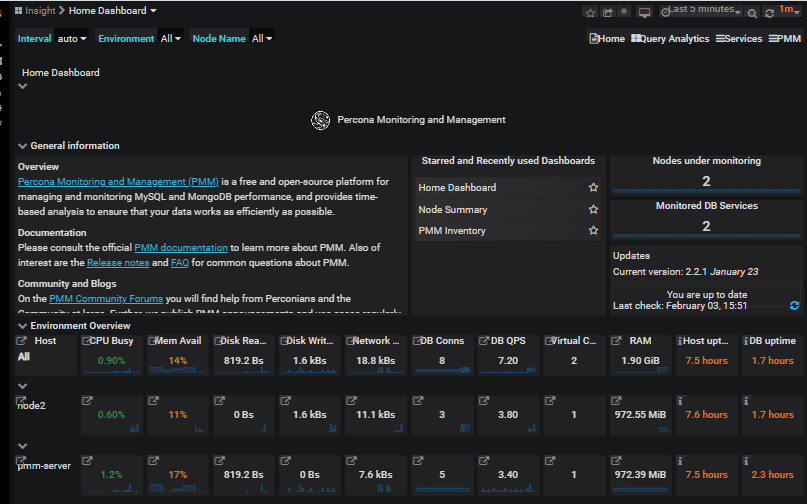This screenshot has height=504, width=807.
Task: Click external link icon beside pmm-server label
Action: point(21,461)
